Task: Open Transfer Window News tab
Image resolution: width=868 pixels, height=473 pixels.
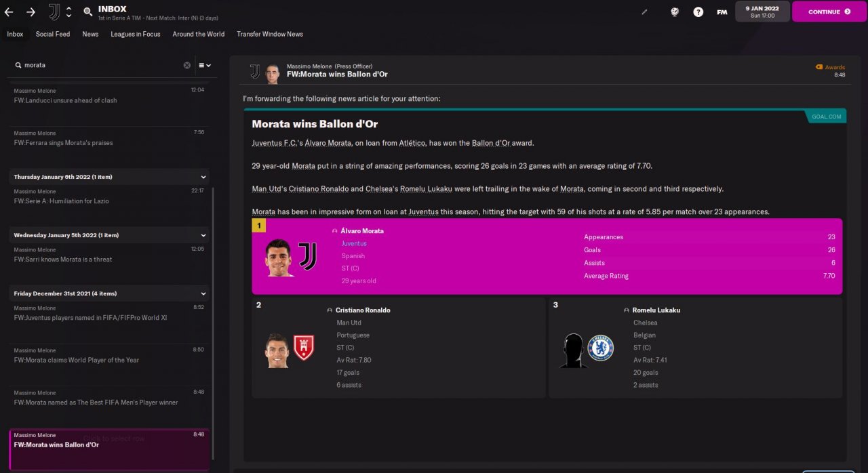Action: coord(270,34)
